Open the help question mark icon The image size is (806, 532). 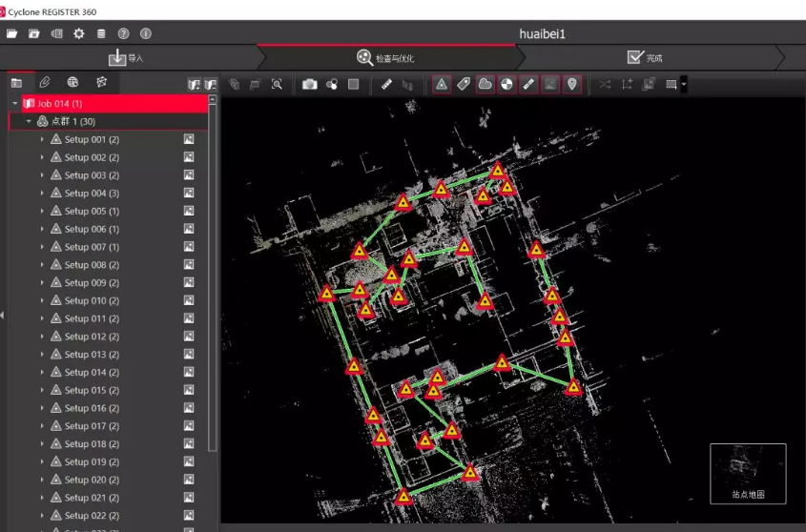pyautogui.click(x=123, y=33)
